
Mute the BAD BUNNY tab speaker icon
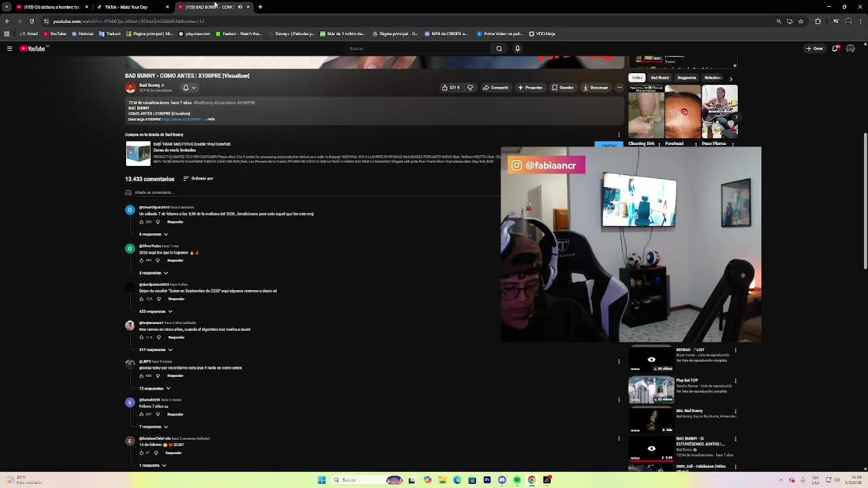click(240, 7)
